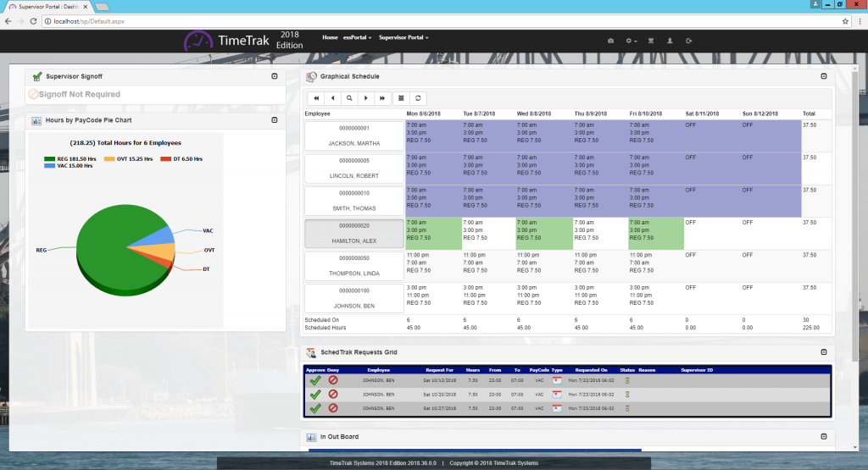Bookmark the page with the star icon
Screen dimensions: 868x470
pos(845,21)
